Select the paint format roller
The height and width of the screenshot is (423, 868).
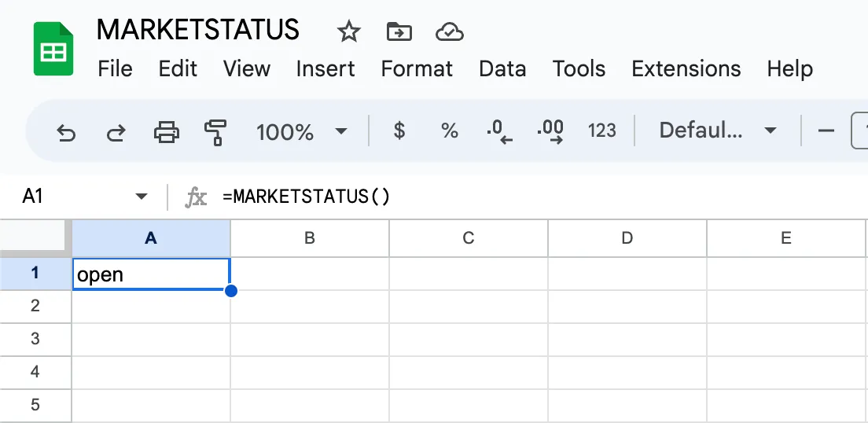215,132
